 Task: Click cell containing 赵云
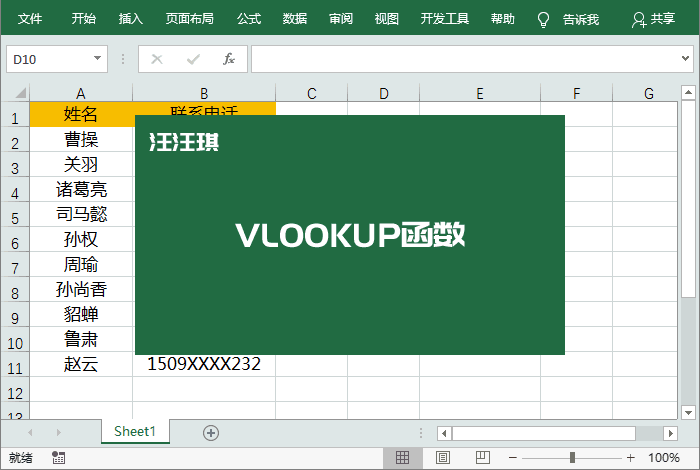[81, 364]
